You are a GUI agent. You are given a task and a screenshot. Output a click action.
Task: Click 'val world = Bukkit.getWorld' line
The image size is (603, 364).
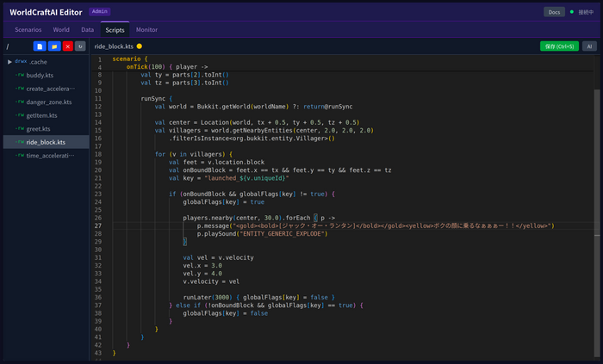pos(253,107)
